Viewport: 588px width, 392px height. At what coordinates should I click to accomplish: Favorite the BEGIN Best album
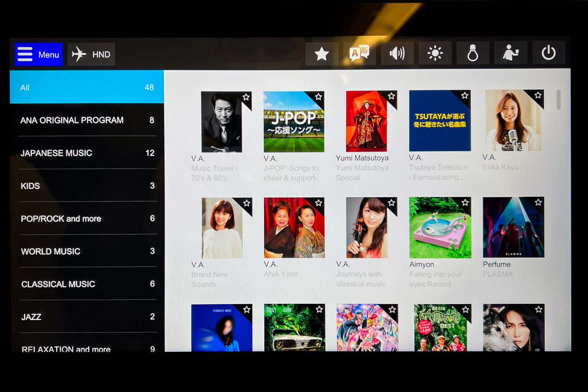click(x=465, y=310)
